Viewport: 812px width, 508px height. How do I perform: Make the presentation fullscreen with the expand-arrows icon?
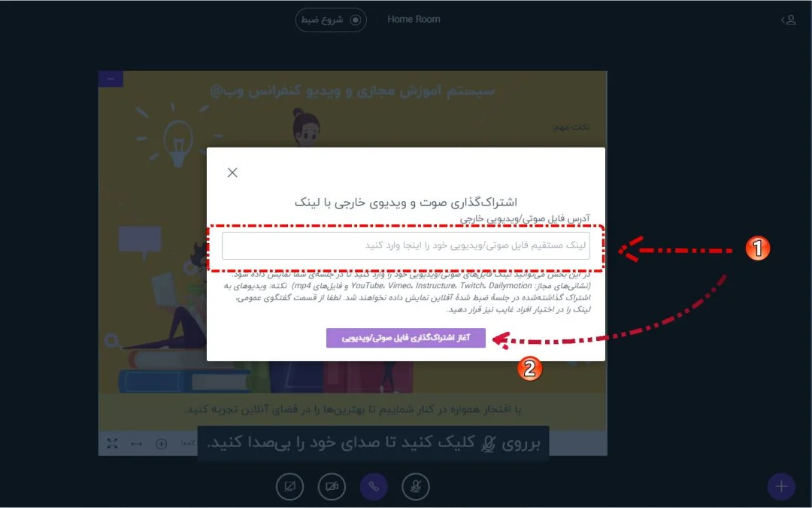tap(112, 443)
